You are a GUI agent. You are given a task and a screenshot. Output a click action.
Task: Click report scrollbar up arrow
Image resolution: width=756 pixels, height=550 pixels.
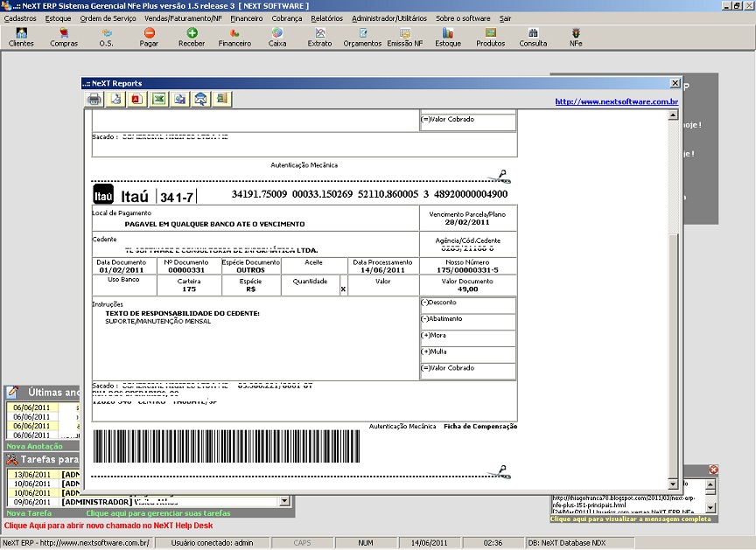pos(674,115)
